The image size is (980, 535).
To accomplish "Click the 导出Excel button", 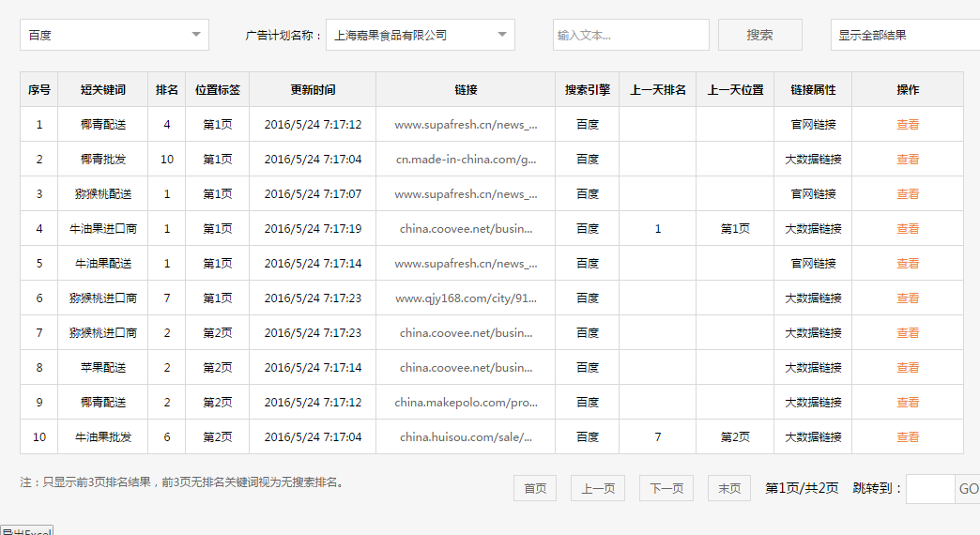I will click(x=26, y=531).
